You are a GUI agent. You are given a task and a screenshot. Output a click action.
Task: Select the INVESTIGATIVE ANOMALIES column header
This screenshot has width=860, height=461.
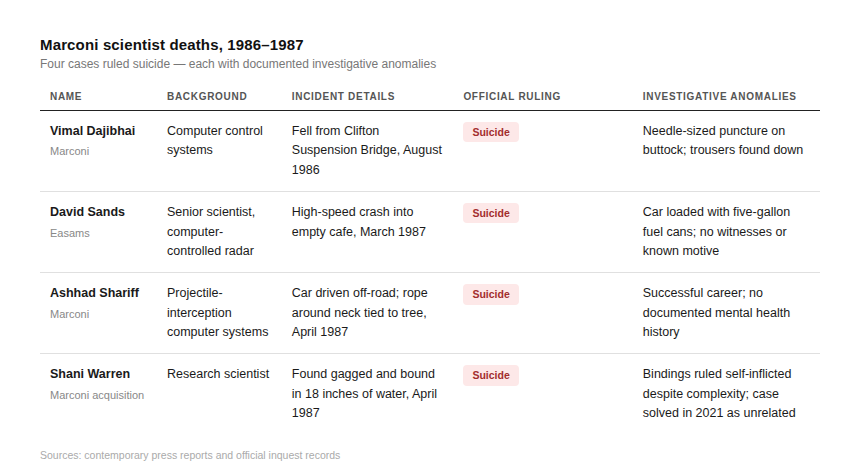click(x=719, y=96)
